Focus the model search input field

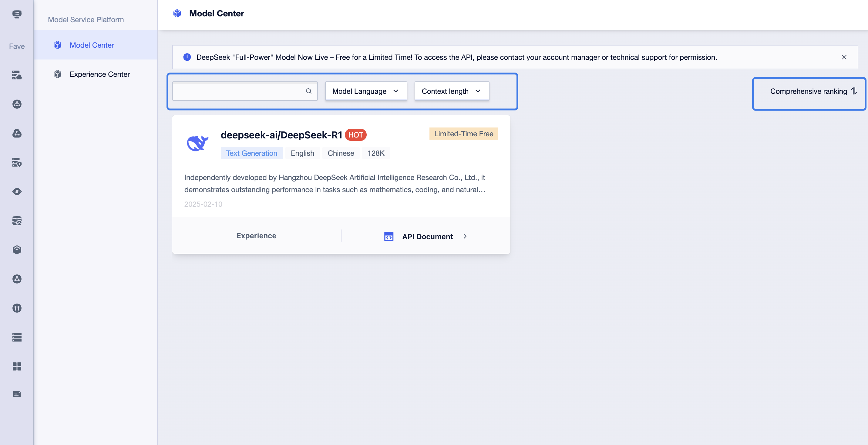(245, 91)
